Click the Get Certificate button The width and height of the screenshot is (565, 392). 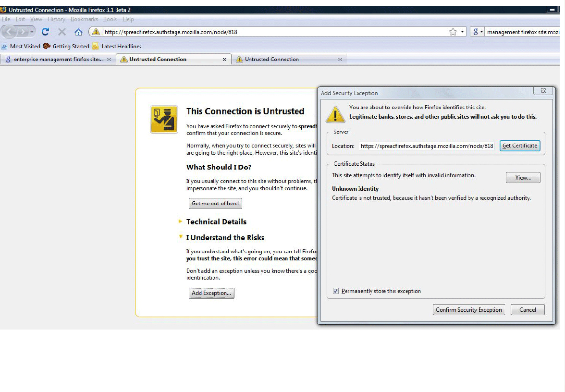pyautogui.click(x=520, y=146)
